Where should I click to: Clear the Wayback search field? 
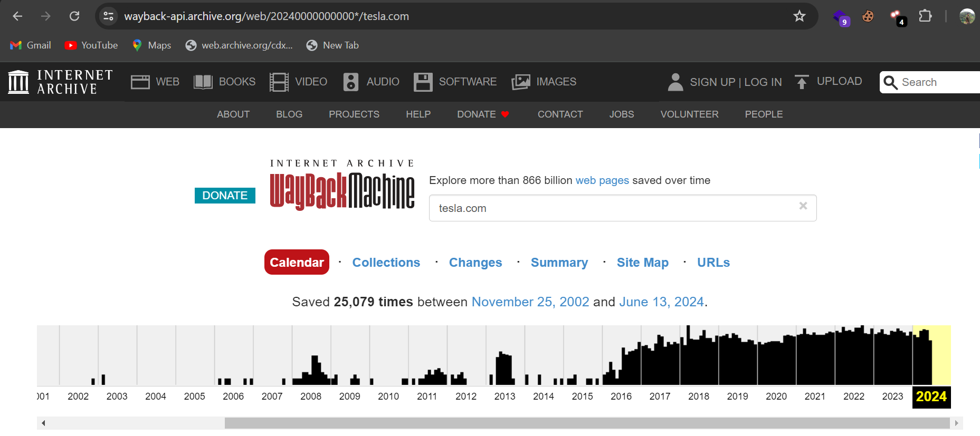[x=803, y=206]
